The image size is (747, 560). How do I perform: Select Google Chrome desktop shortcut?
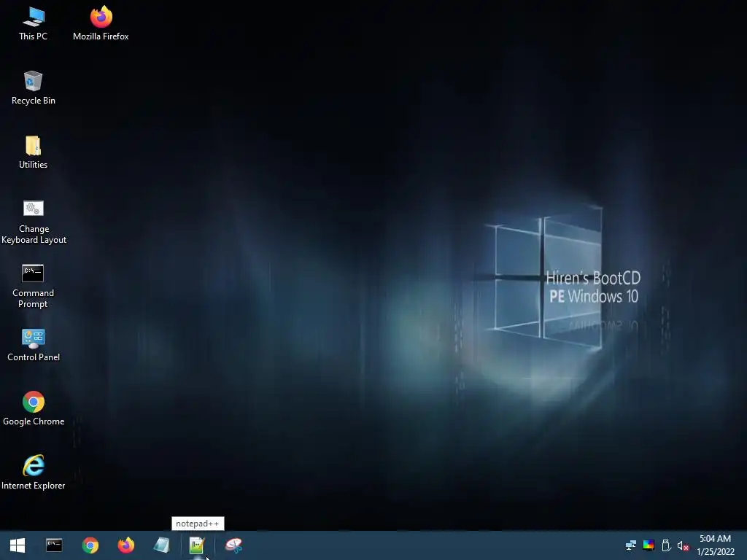pyautogui.click(x=34, y=409)
